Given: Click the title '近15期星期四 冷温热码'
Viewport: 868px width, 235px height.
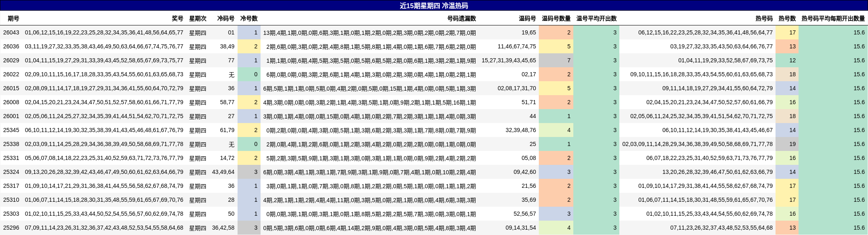Looking at the screenshot, I should 434,6.
